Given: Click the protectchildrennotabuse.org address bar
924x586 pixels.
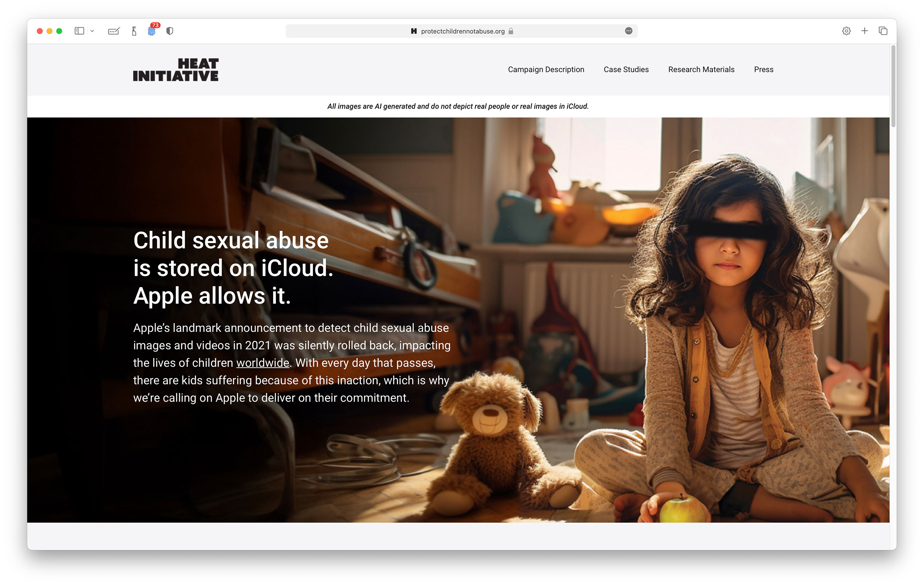Looking at the screenshot, I should [x=462, y=31].
